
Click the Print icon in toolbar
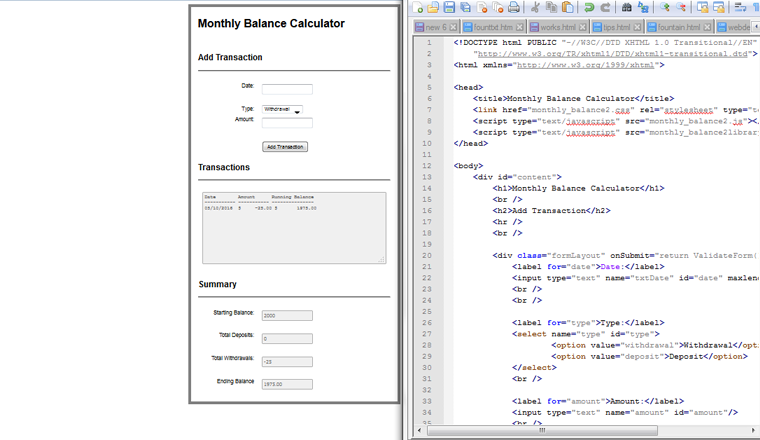(513, 8)
